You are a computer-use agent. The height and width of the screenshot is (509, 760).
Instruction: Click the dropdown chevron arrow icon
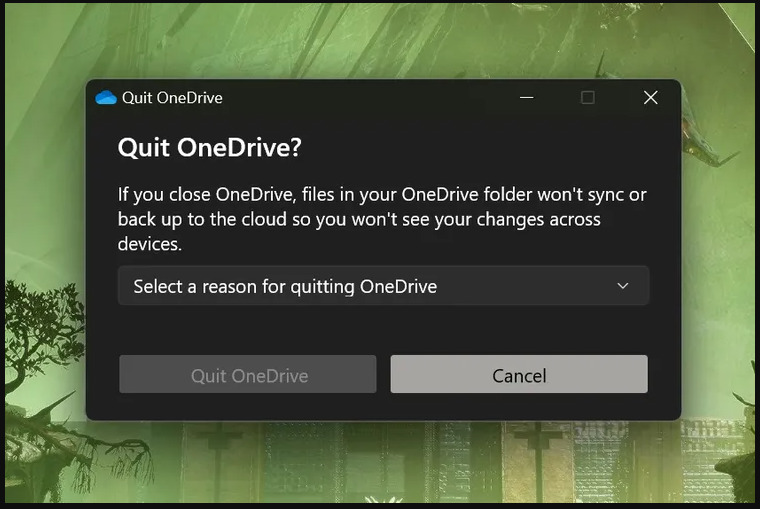623,286
